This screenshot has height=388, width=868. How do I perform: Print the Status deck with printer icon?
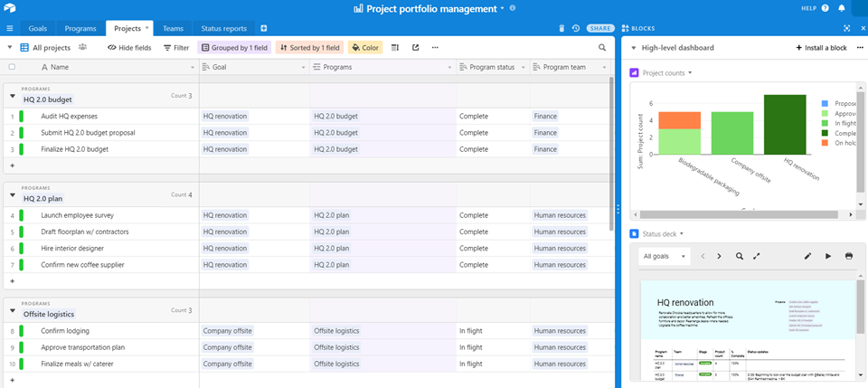(849, 256)
